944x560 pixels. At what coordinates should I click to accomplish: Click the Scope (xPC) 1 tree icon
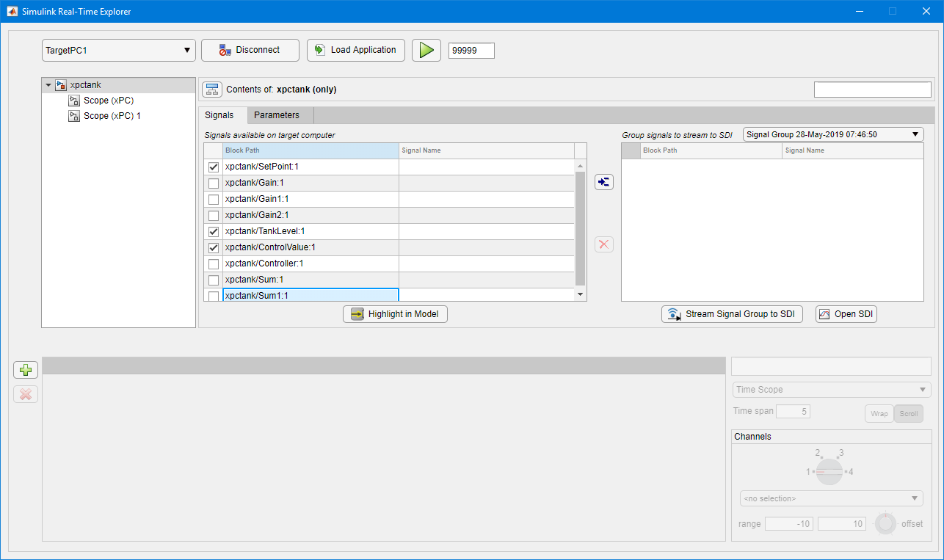click(x=73, y=116)
